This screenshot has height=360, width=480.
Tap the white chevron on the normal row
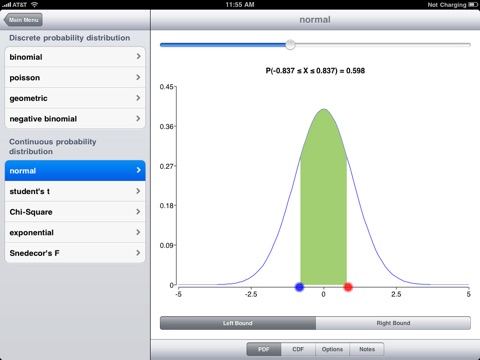click(x=138, y=170)
